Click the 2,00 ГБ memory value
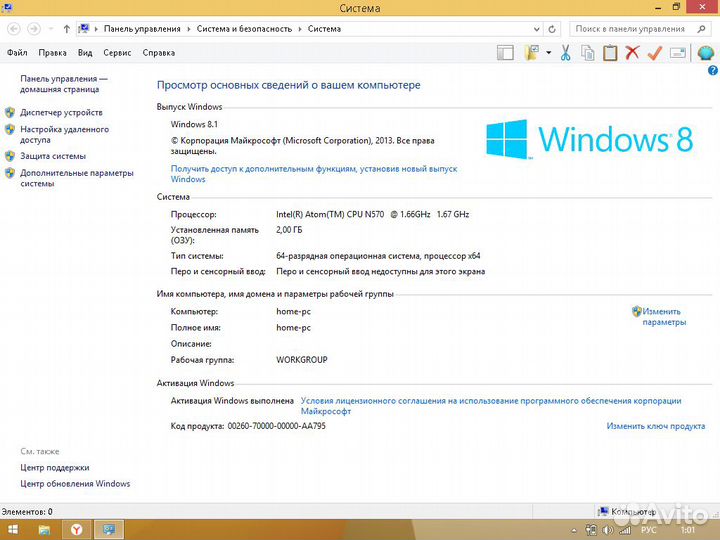This screenshot has width=720, height=540. 289,230
